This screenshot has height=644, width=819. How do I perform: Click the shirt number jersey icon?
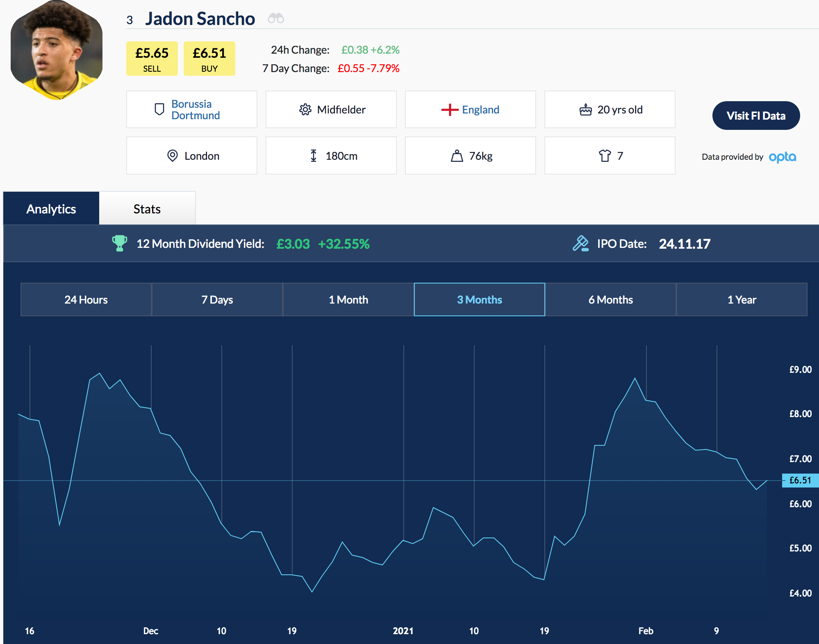(x=605, y=156)
